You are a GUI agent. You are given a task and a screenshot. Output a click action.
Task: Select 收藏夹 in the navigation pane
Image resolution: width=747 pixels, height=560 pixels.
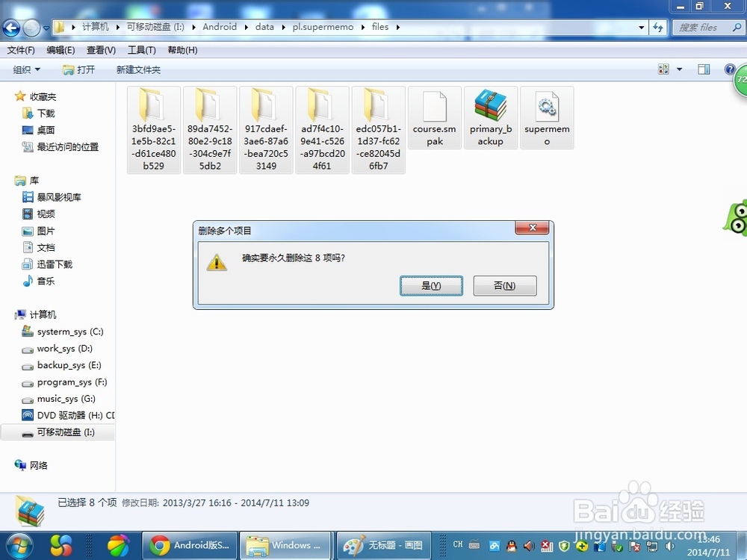(43, 96)
